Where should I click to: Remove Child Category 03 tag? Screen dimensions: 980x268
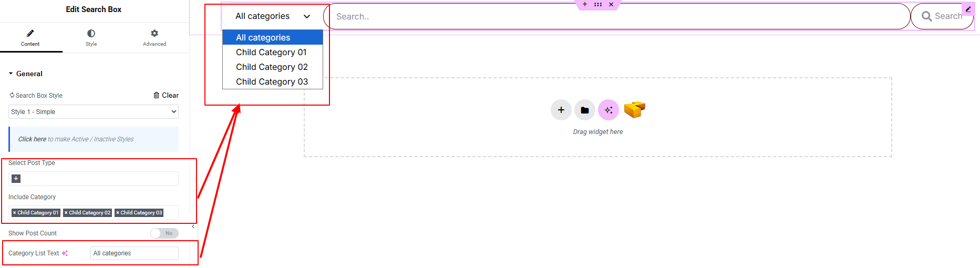coord(118,213)
